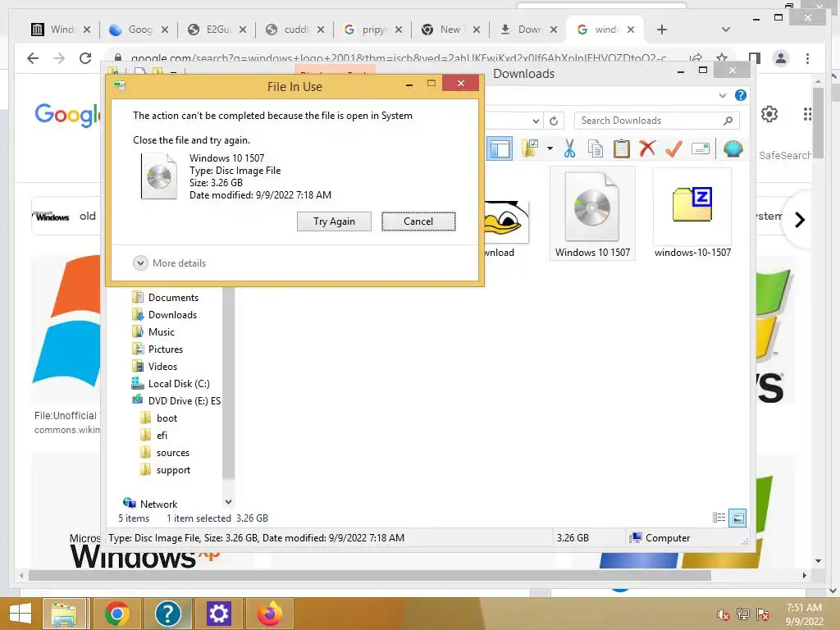Click the Rename icon in Explorer toolbar

(x=701, y=148)
